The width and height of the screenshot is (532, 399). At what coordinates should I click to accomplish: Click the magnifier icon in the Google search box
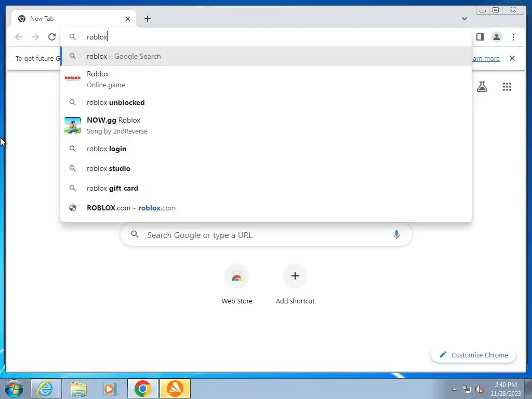135,234
